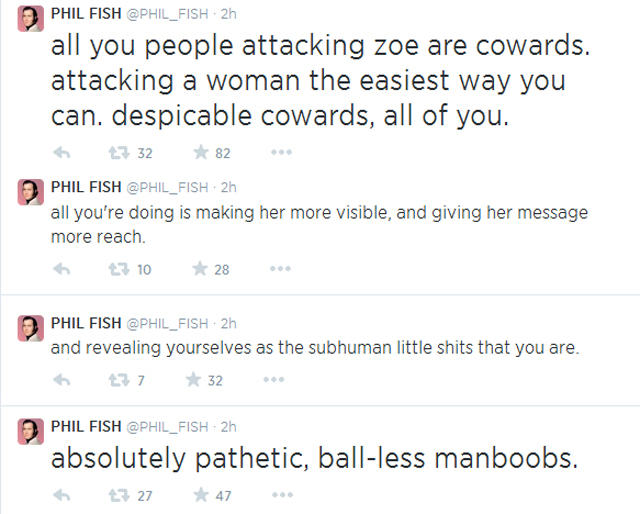Open more options on the first tweet

pos(281,153)
